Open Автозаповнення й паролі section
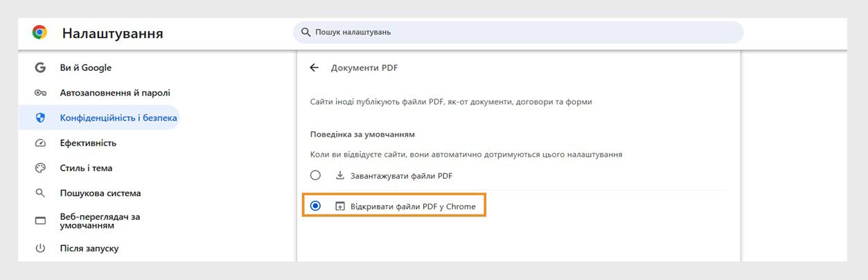 [115, 93]
